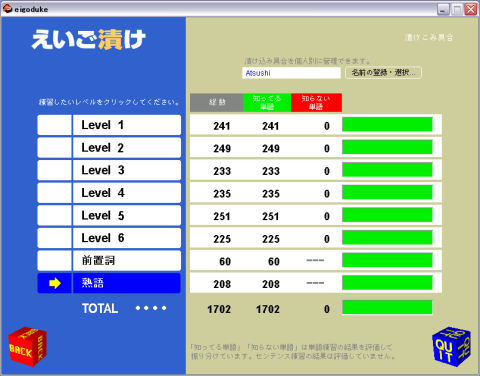Click the Level 1 green progress bar

pos(387,125)
